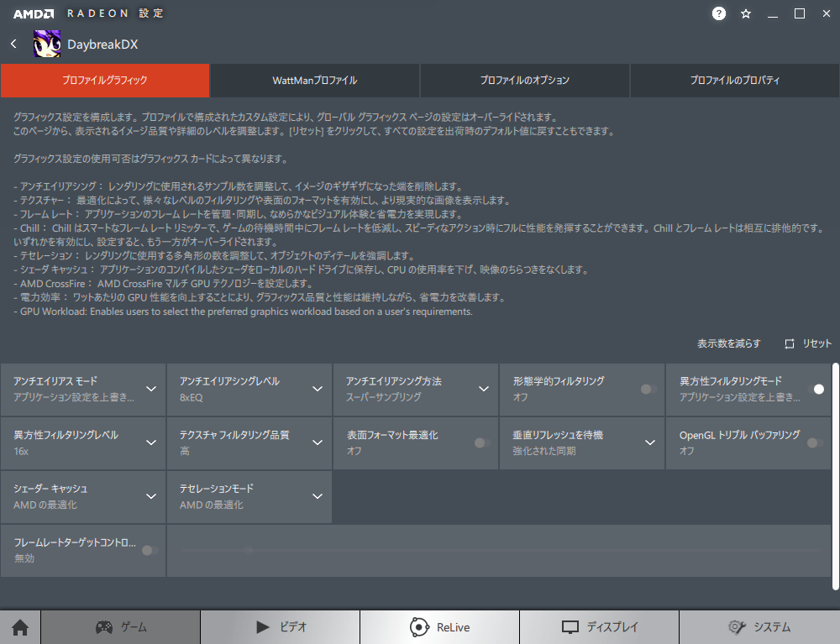This screenshot has width=840, height=644.
Task: Toggle 形態学的フィルタリング switch
Action: [648, 389]
